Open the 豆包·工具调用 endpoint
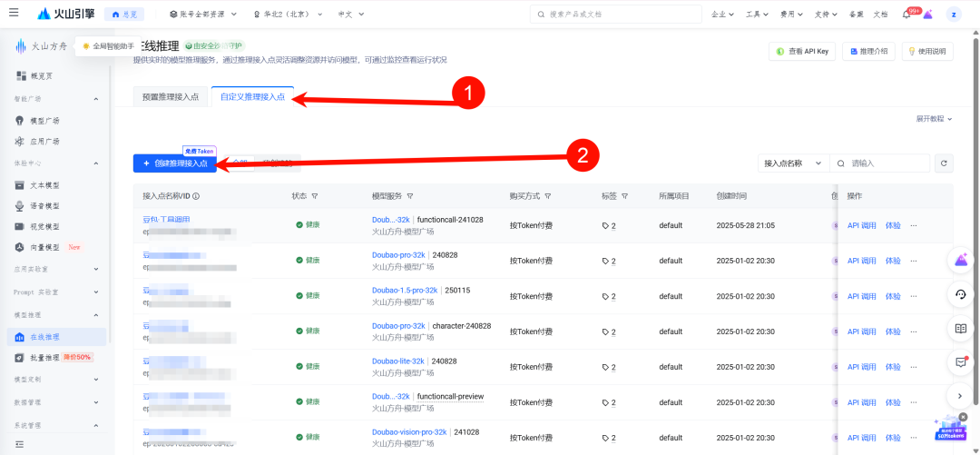The width and height of the screenshot is (980, 455). click(x=166, y=219)
